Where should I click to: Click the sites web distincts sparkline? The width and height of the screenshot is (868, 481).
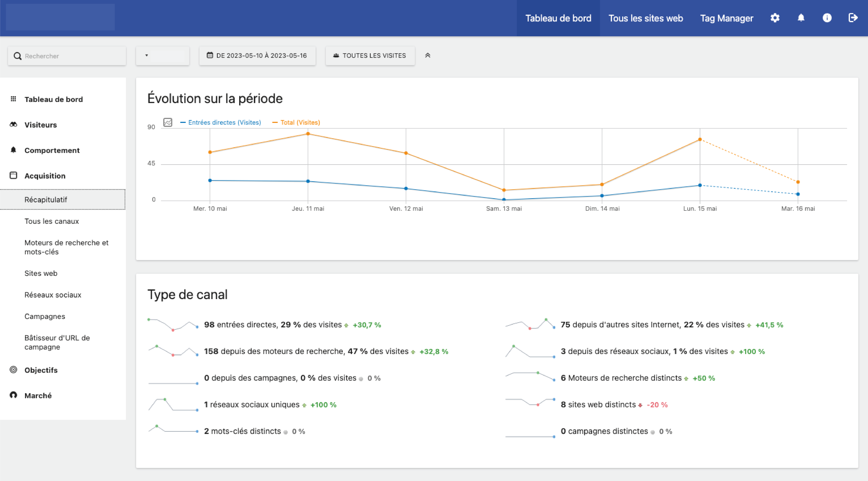530,402
